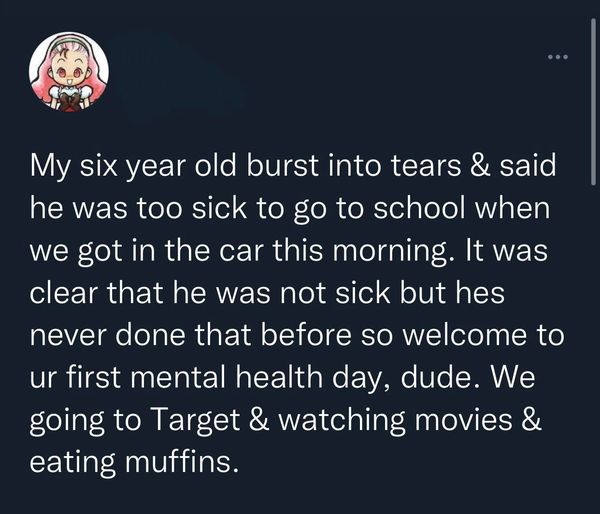The width and height of the screenshot is (600, 514).
Task: Click the vertical scrollbar thumb at right
Action: tap(593, 101)
